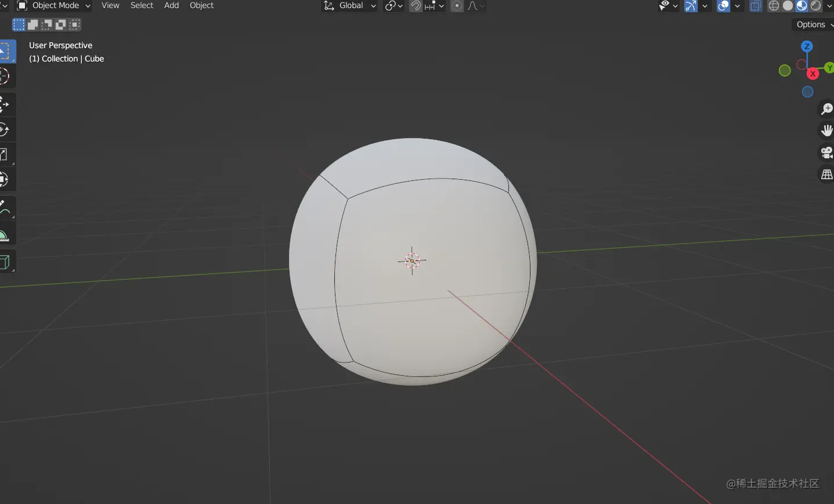834x504 pixels.
Task: Click the 'User Perspective' viewport label
Action: 60,45
